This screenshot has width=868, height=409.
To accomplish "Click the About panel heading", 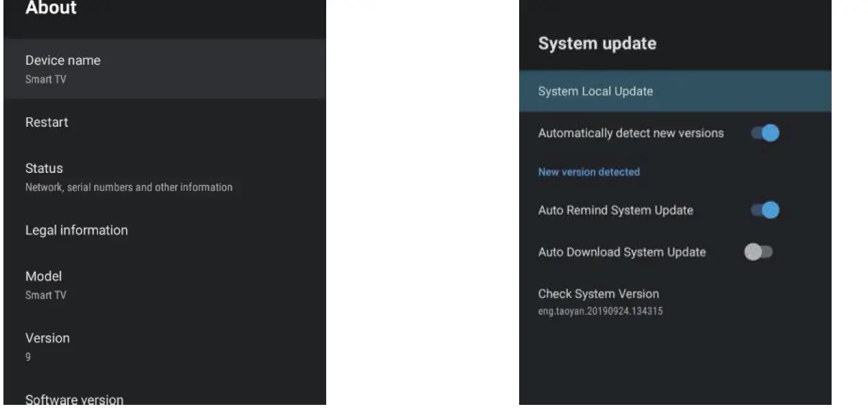I will click(51, 9).
